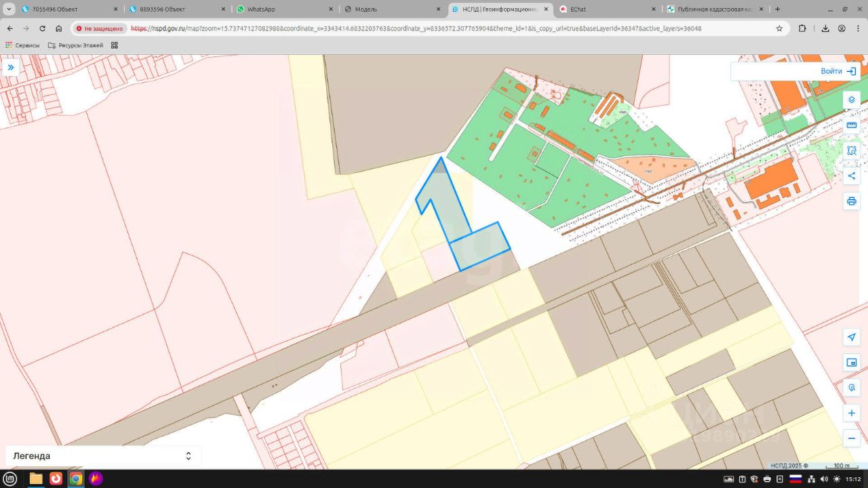Expand the Легенда legend panel

point(102,456)
